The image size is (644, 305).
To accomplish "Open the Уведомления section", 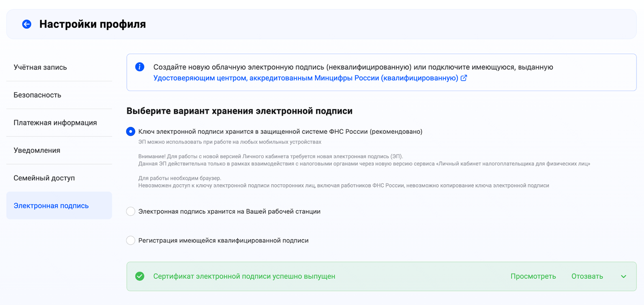I will [37, 150].
